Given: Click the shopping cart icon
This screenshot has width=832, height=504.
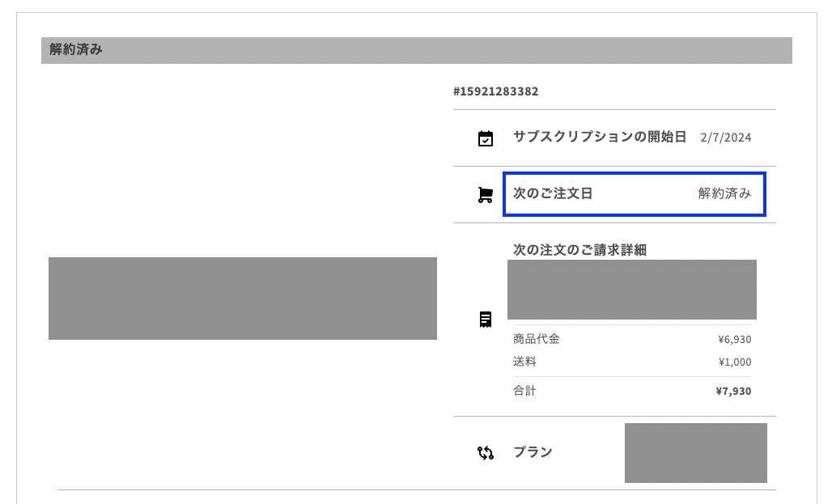Looking at the screenshot, I should (x=486, y=195).
